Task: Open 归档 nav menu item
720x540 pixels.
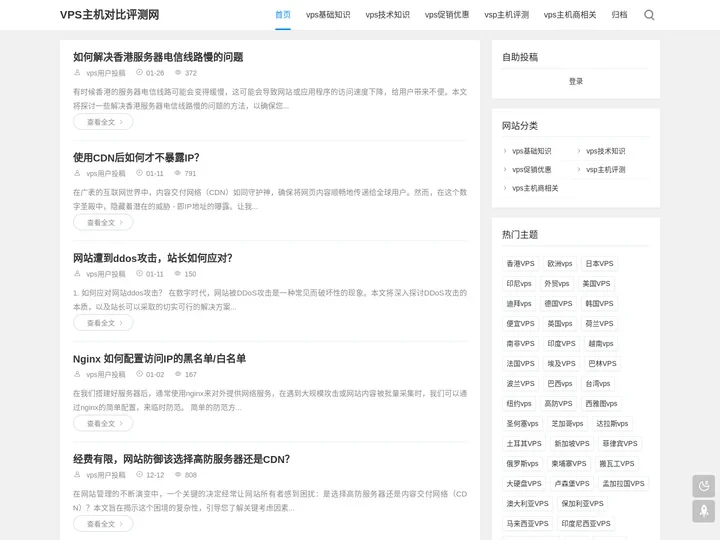Action: (619, 15)
